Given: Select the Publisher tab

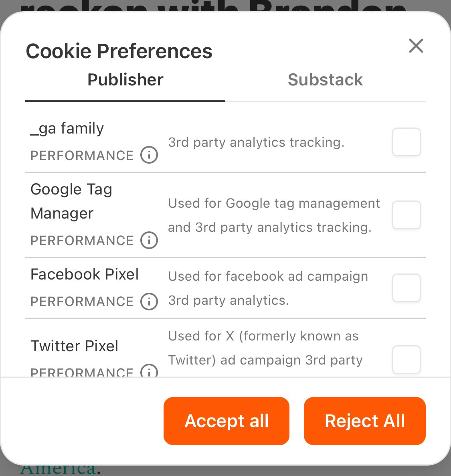Looking at the screenshot, I should pyautogui.click(x=125, y=80).
